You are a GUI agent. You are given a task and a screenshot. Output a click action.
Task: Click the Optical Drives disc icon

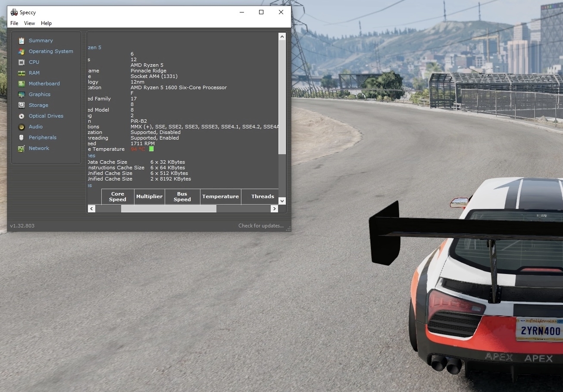pos(22,116)
